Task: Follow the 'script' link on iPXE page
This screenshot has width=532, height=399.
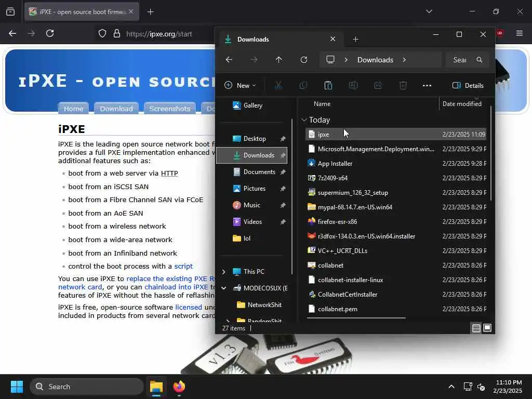Action: [183, 267]
